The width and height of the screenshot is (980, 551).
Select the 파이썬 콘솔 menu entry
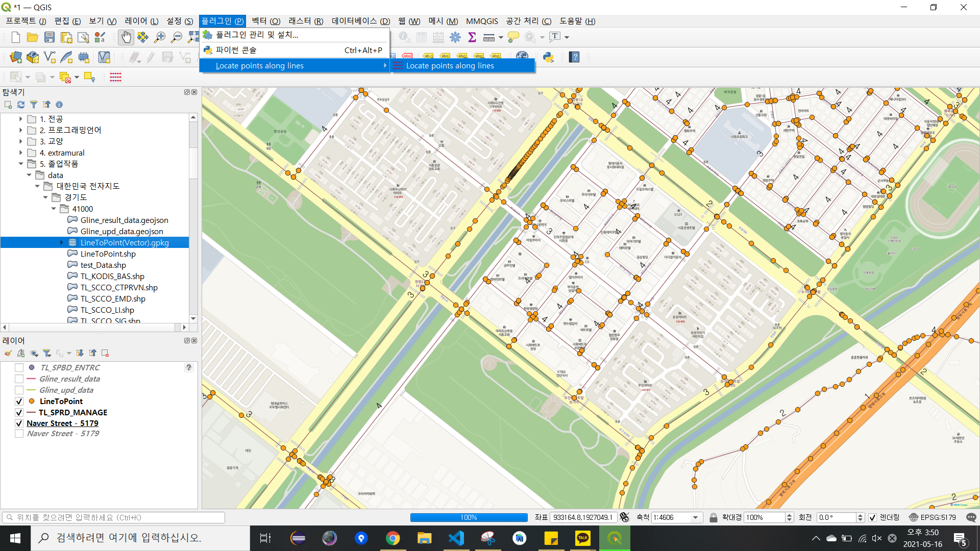[x=236, y=50]
